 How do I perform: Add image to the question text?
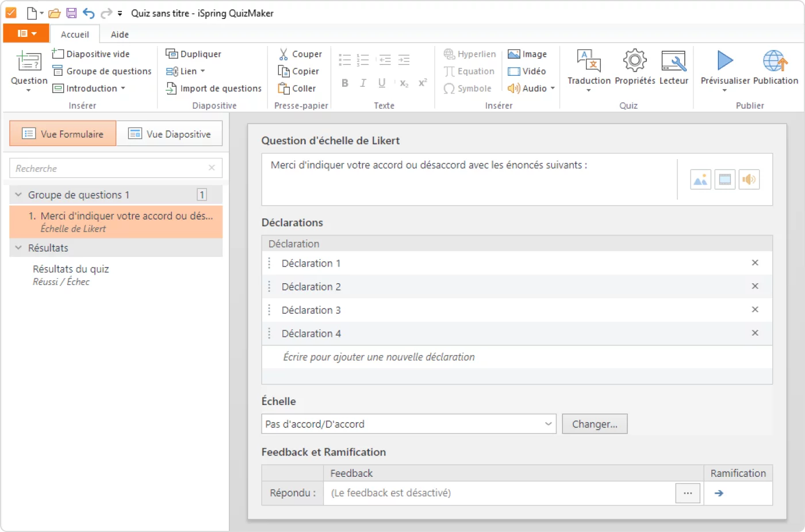point(700,180)
